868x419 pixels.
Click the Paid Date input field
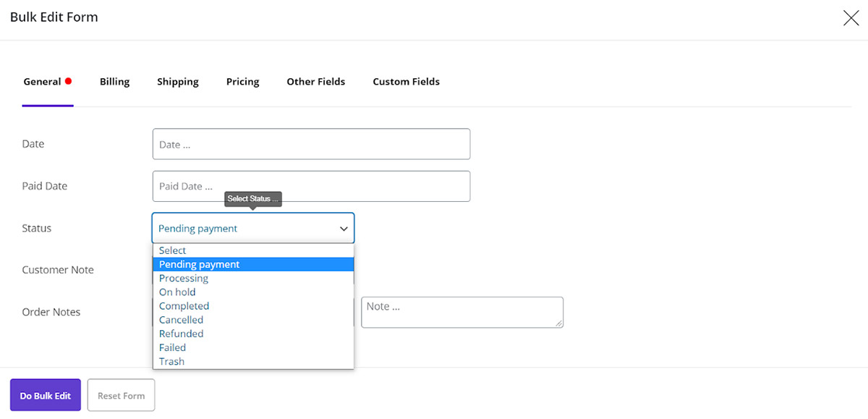click(311, 186)
